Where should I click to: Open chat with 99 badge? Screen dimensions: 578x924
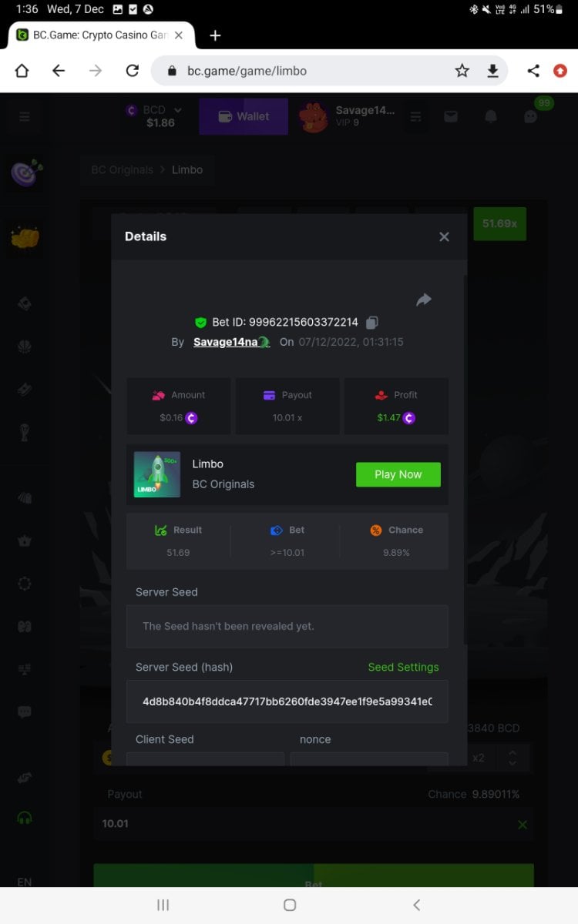pos(531,116)
